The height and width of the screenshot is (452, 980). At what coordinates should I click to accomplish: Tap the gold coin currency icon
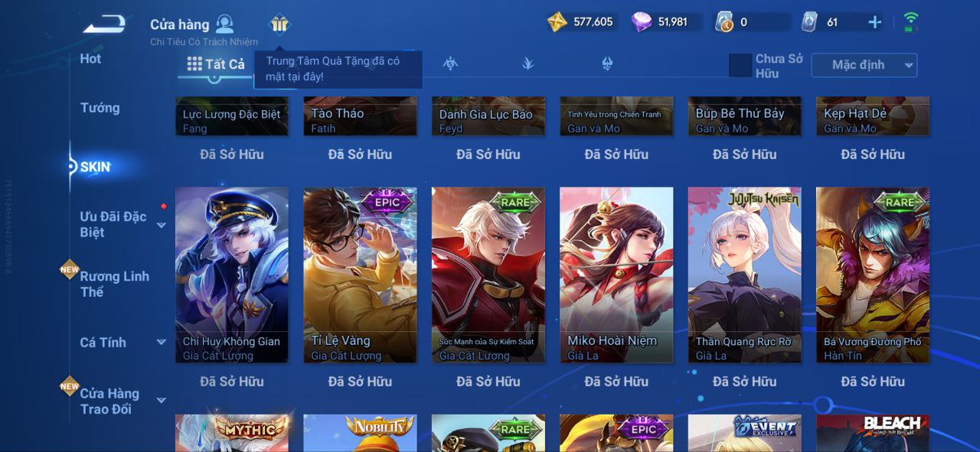click(557, 22)
